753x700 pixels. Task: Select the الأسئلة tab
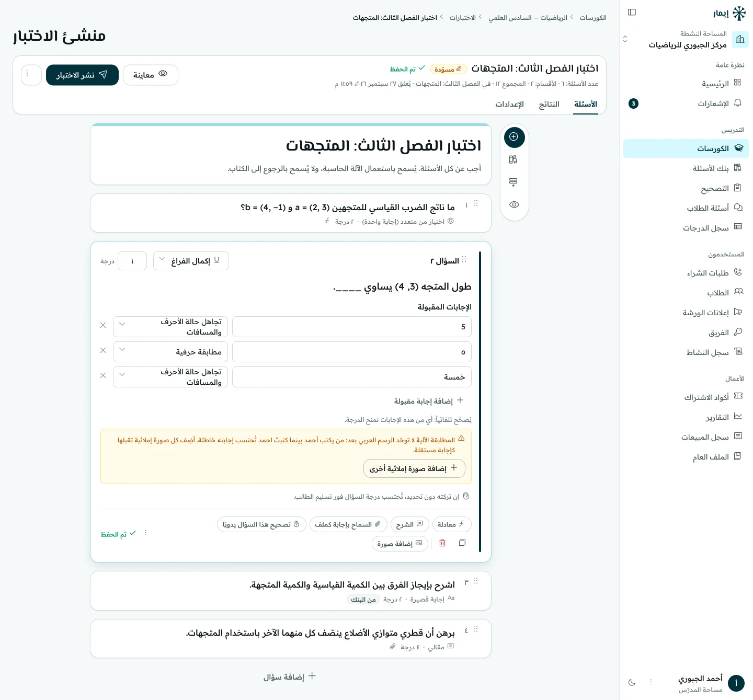[x=586, y=104]
